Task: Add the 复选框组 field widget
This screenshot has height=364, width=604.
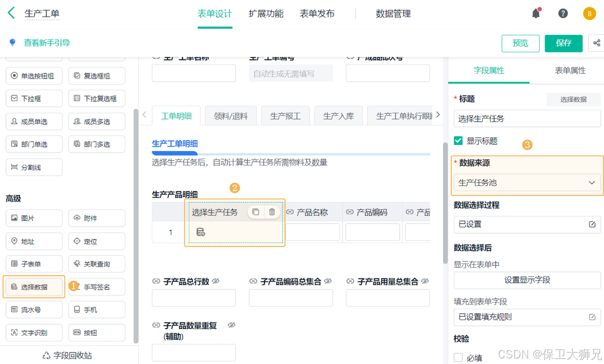Action: point(97,76)
